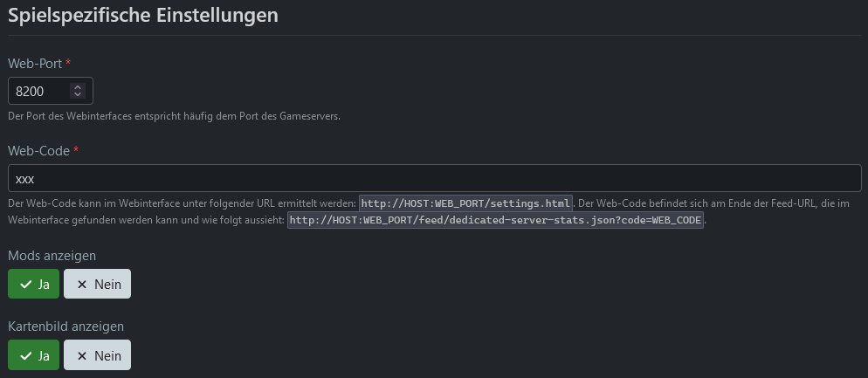This screenshot has height=378, width=868.
Task: Click the Kartenbild anzeigen label
Action: 65,326
